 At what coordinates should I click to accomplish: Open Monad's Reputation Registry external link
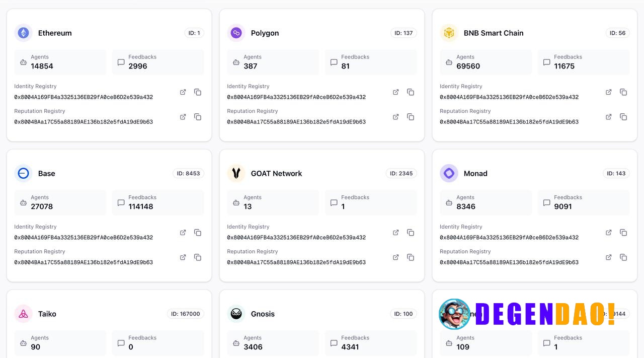coord(608,257)
